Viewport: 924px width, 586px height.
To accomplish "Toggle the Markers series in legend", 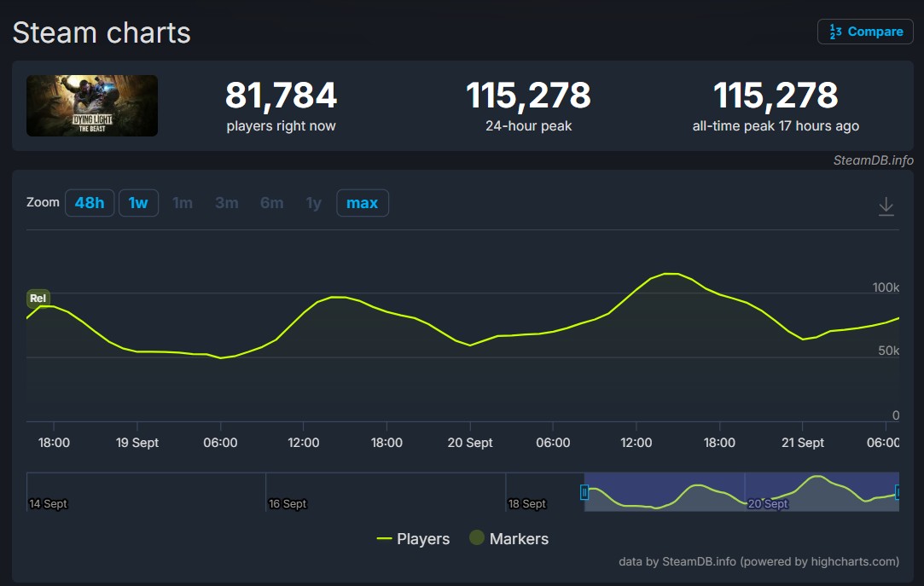I will (x=509, y=539).
